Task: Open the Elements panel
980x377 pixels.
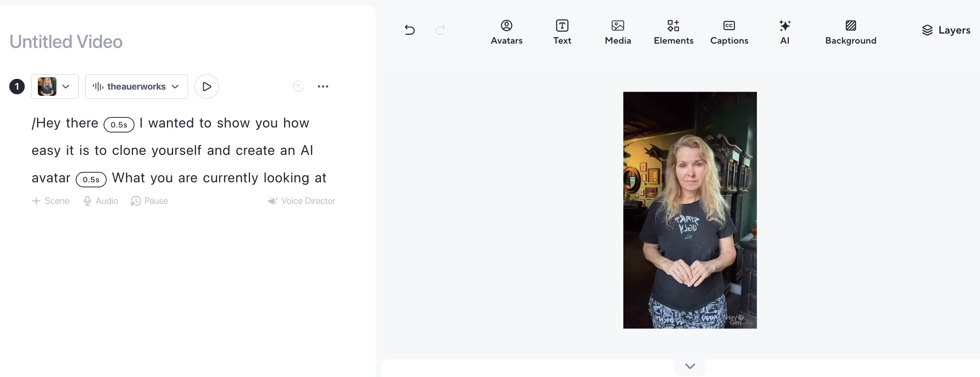Action: (x=673, y=32)
